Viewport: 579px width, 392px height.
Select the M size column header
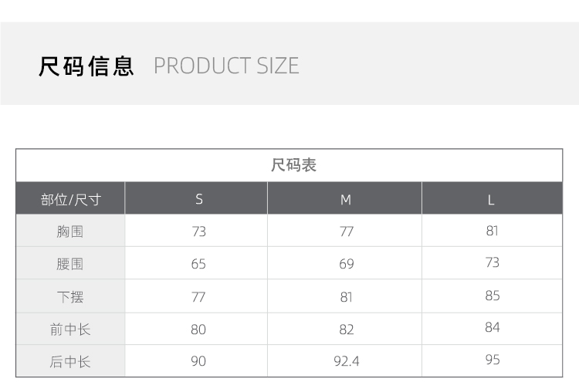click(346, 200)
